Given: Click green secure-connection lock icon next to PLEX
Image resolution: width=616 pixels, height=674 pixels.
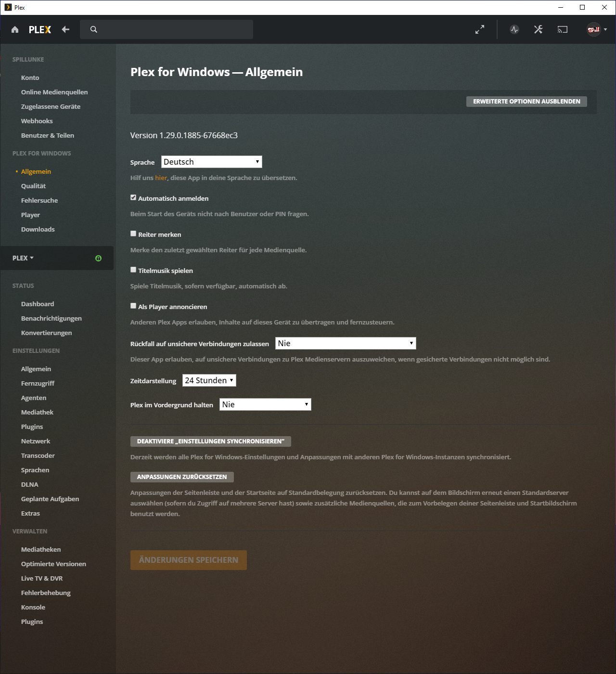Looking at the screenshot, I should (x=98, y=258).
